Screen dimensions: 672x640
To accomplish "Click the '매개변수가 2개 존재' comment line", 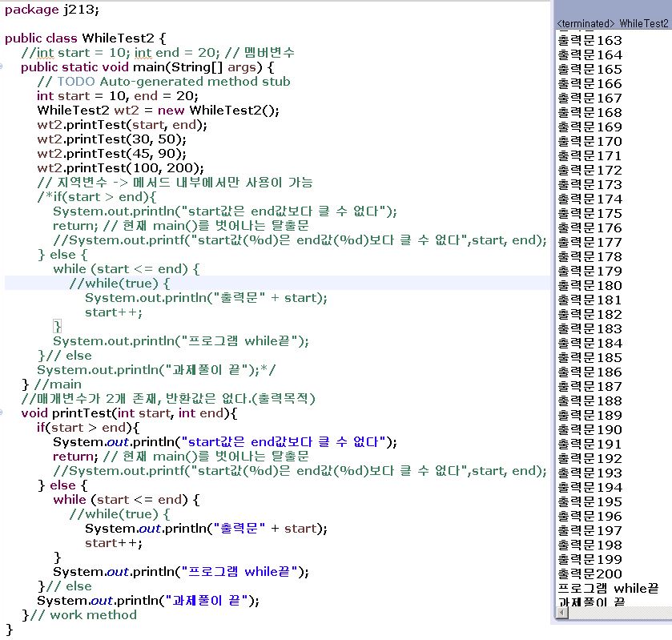I will pyautogui.click(x=168, y=399).
